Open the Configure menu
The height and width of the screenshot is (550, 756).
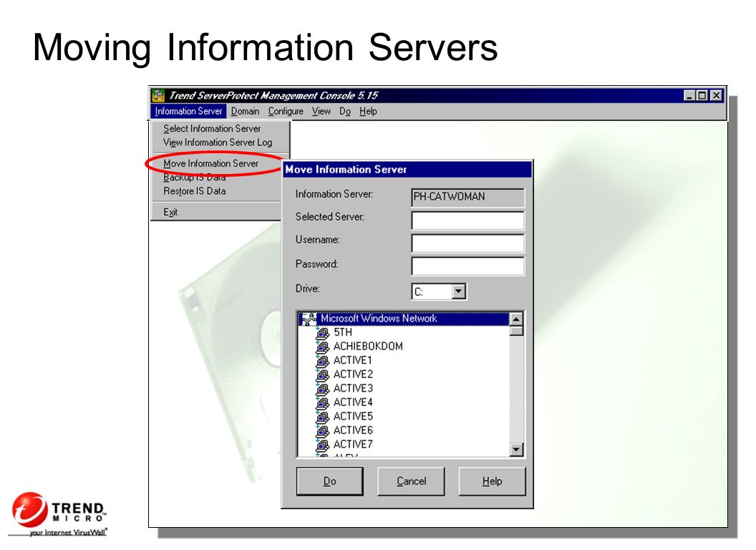click(286, 112)
